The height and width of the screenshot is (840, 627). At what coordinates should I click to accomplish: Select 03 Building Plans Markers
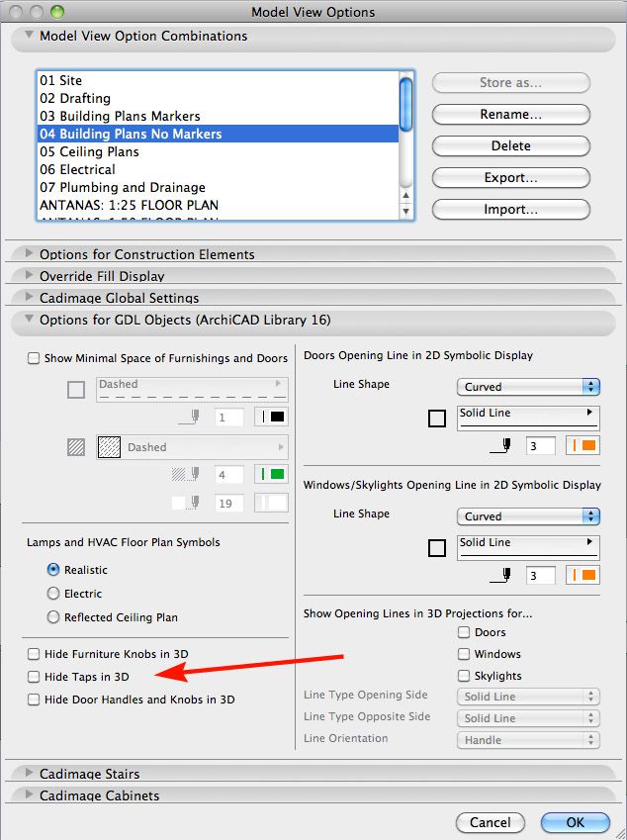pos(218,116)
